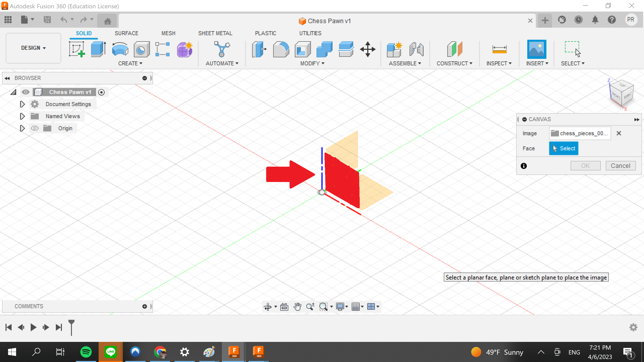Open the DESIGN workspace dropdown
644x362 pixels.
[33, 48]
